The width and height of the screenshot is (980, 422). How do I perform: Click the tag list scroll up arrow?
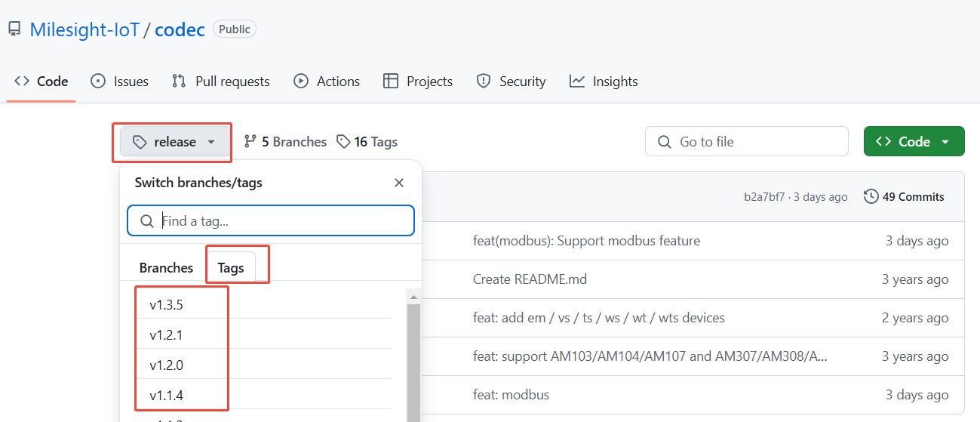413,296
